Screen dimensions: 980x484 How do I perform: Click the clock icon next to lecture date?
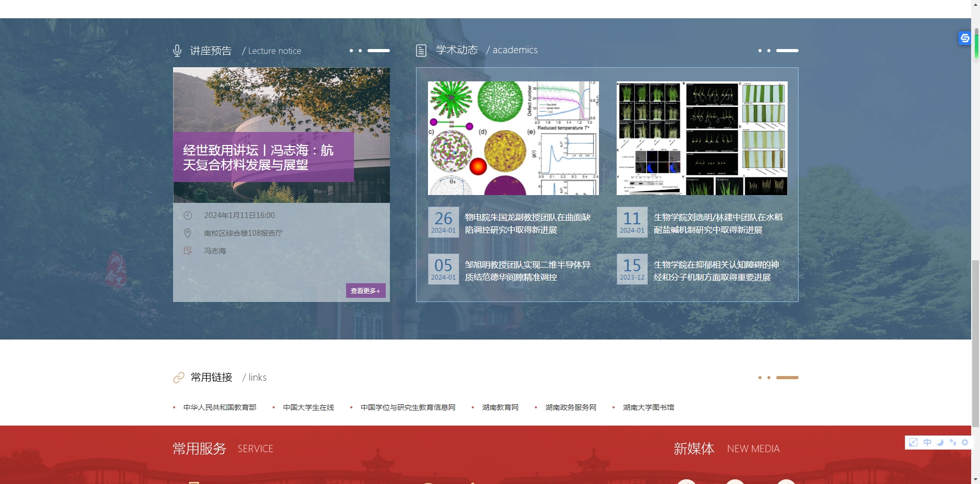tap(188, 215)
